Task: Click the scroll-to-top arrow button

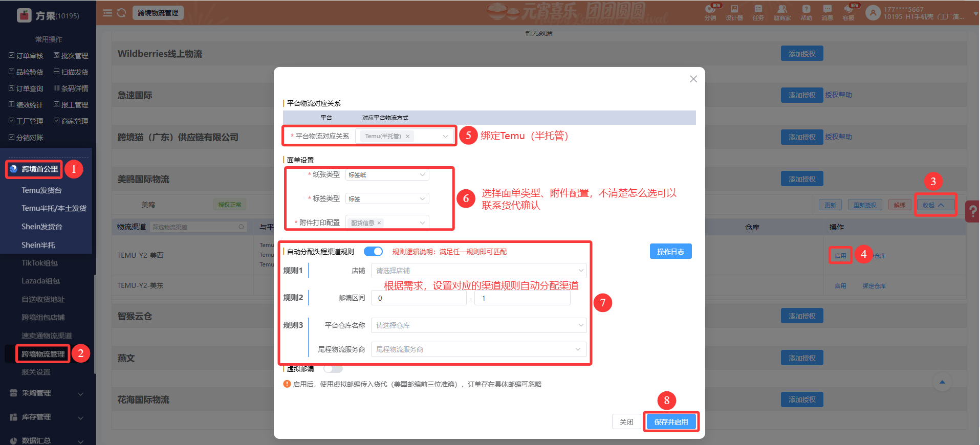Action: click(942, 382)
